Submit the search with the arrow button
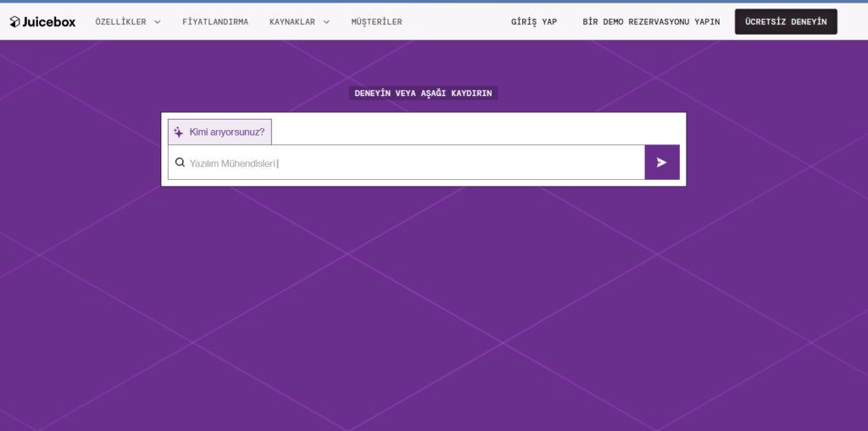Image resolution: width=868 pixels, height=431 pixels. (662, 162)
